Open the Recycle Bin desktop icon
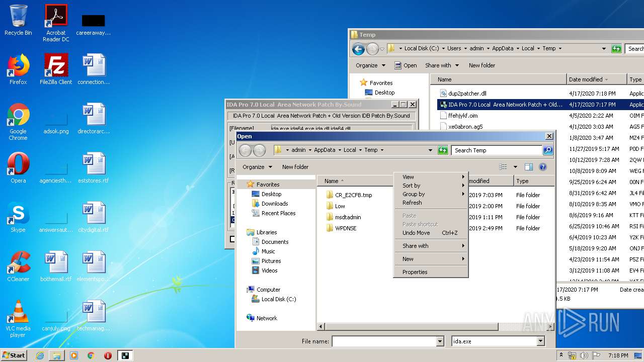 (18, 20)
